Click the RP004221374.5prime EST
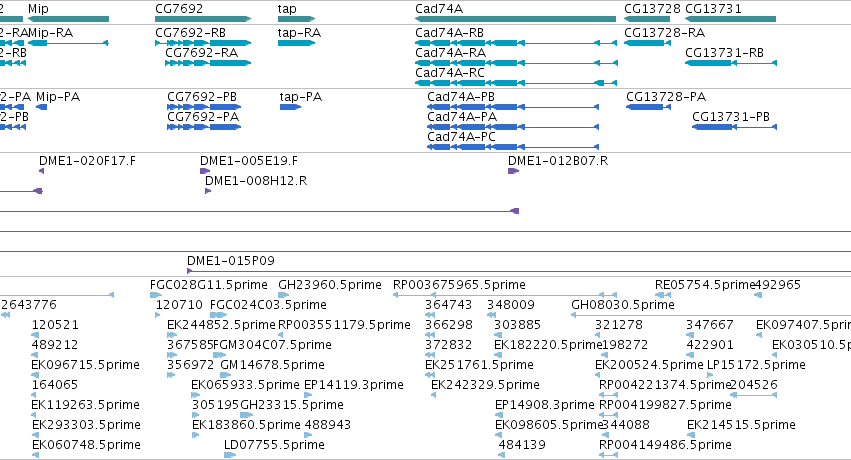851x460 pixels. pyautogui.click(x=609, y=395)
